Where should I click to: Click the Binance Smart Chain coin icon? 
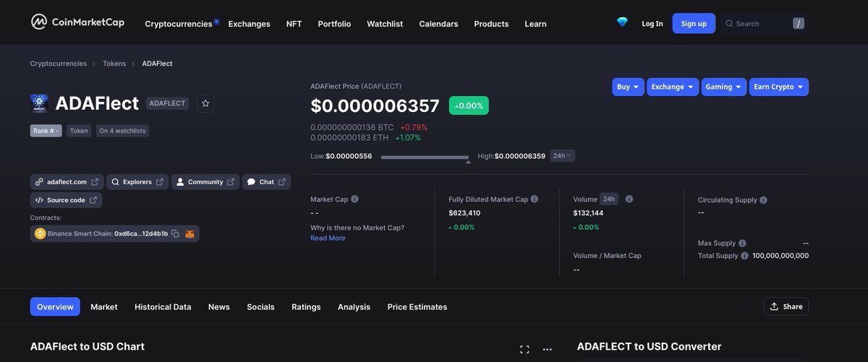[40, 233]
